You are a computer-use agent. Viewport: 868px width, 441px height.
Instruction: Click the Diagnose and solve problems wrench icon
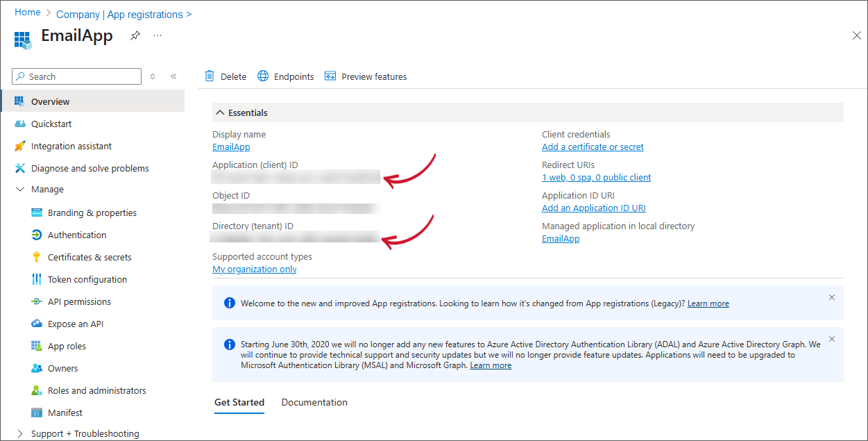(x=19, y=168)
